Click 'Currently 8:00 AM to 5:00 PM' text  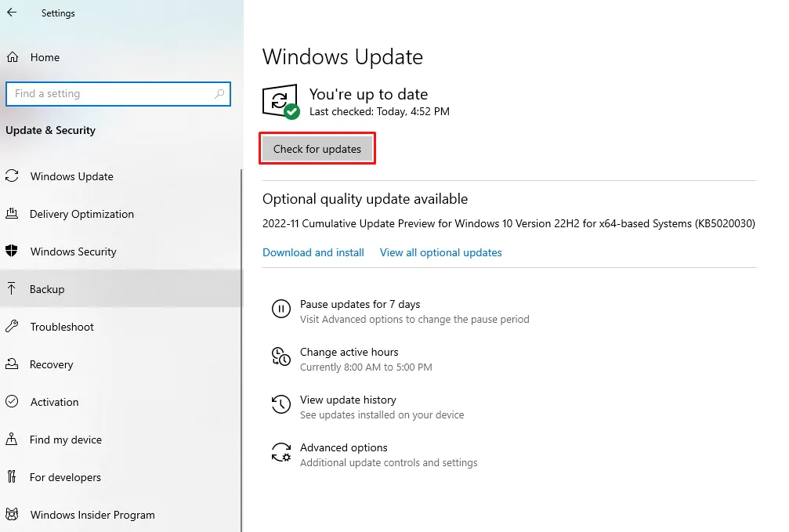click(x=366, y=367)
